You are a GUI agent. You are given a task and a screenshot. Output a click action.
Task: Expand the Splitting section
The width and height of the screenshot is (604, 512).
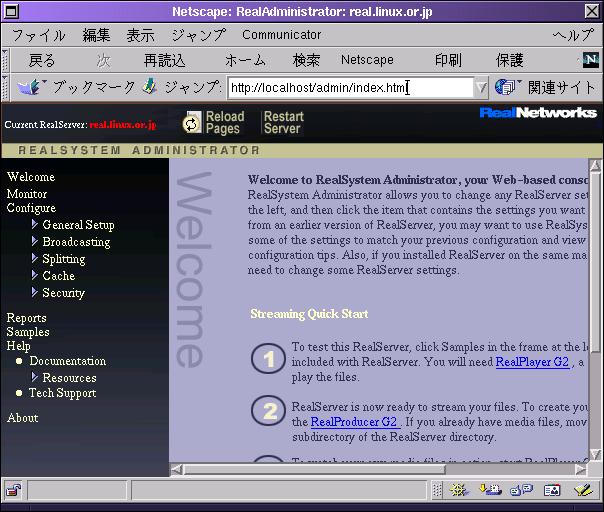34,258
